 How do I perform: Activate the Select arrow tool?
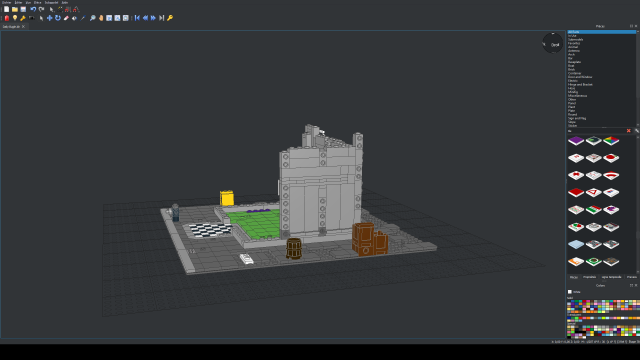click(x=41, y=18)
